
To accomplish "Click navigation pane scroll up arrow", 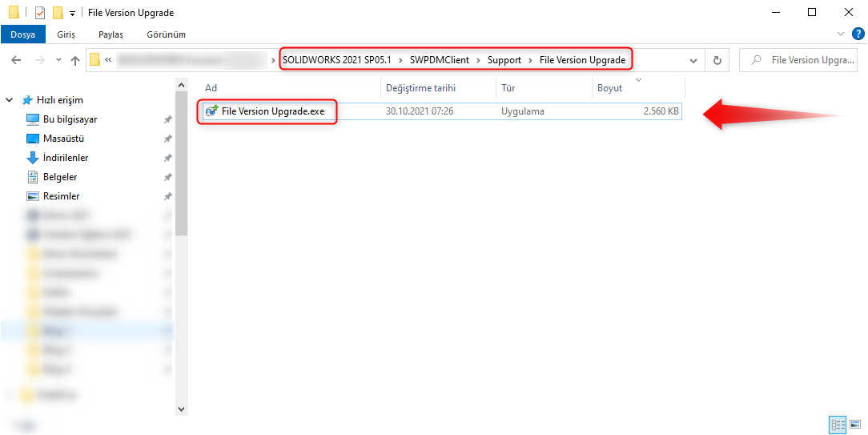I will [x=181, y=85].
